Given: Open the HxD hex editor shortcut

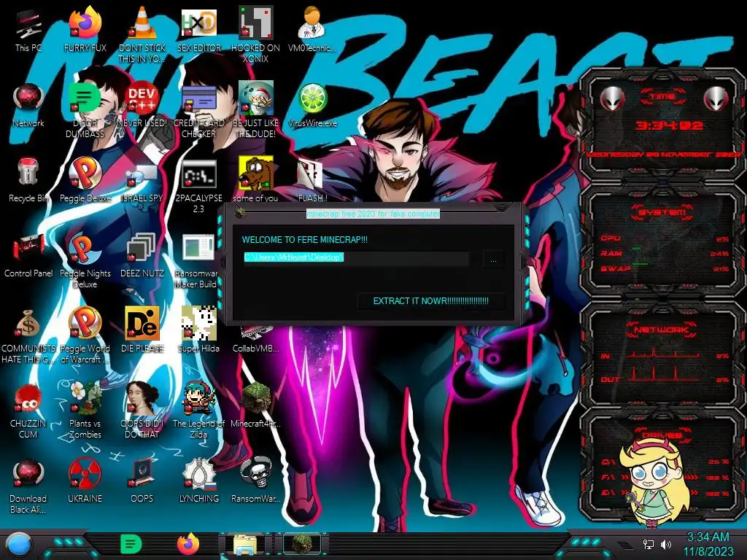Looking at the screenshot, I should click(x=199, y=29).
